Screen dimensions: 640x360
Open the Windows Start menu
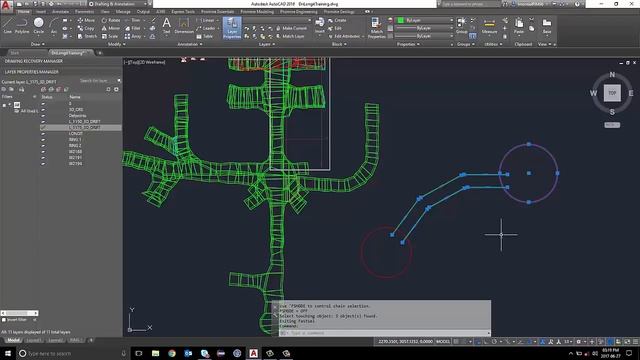pyautogui.click(x=7, y=353)
